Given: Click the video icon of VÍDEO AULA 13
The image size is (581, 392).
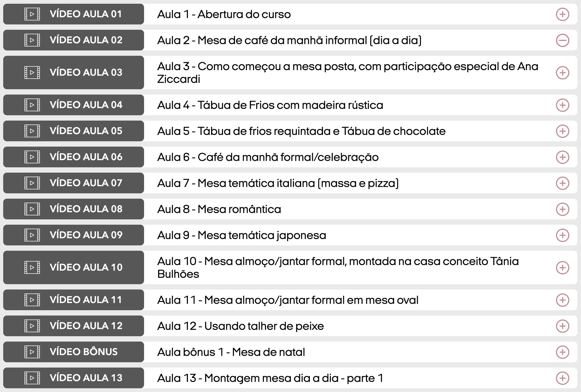Looking at the screenshot, I should click(x=32, y=378).
